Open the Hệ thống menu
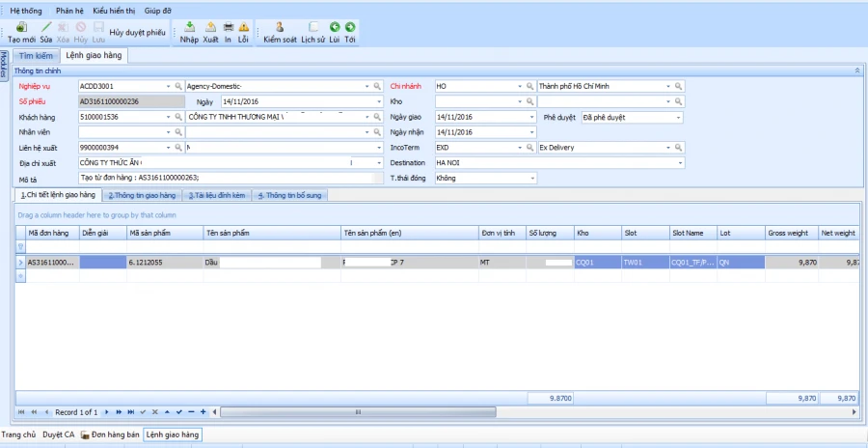 25,11
